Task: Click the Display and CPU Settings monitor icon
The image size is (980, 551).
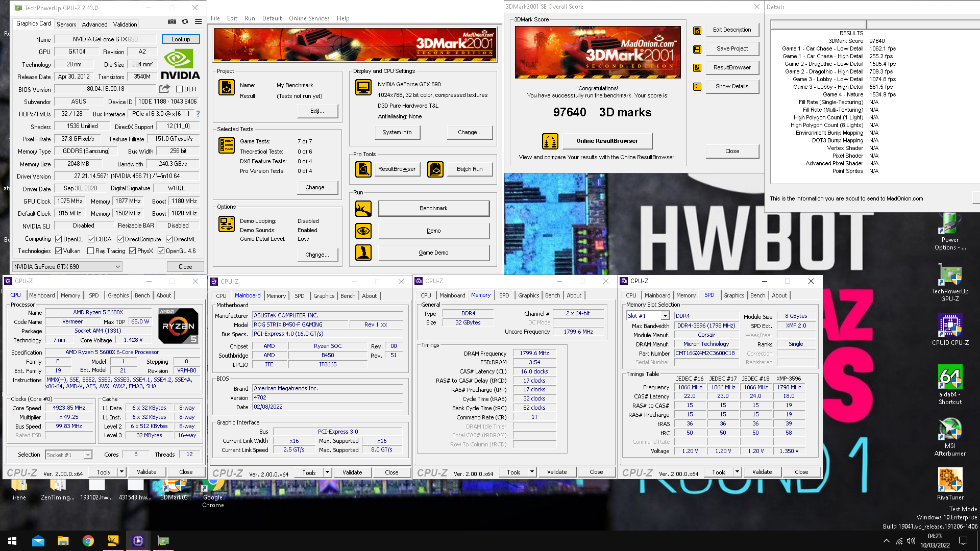Action: point(363,87)
